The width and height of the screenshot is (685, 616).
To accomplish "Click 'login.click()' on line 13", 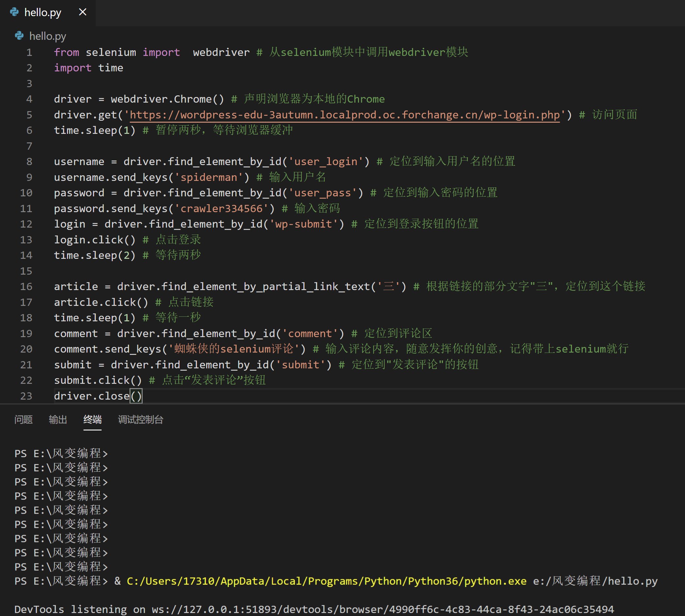I will point(95,240).
